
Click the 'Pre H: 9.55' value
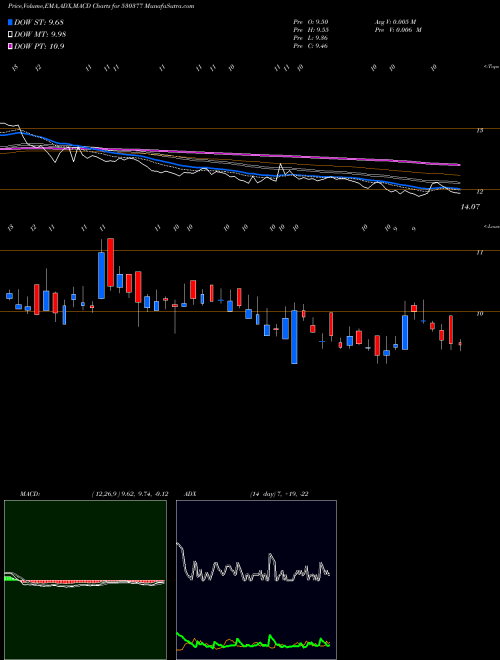311,30
